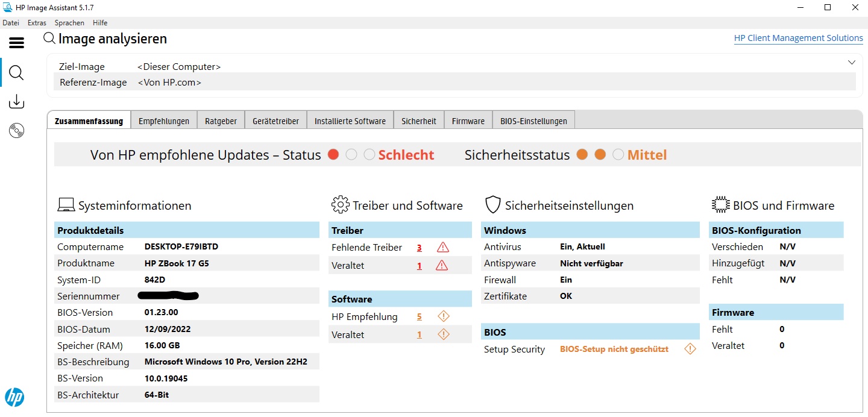Click the Antispyware value Nicht verfügbar
Image resolution: width=868 pixels, height=417 pixels.
point(591,263)
